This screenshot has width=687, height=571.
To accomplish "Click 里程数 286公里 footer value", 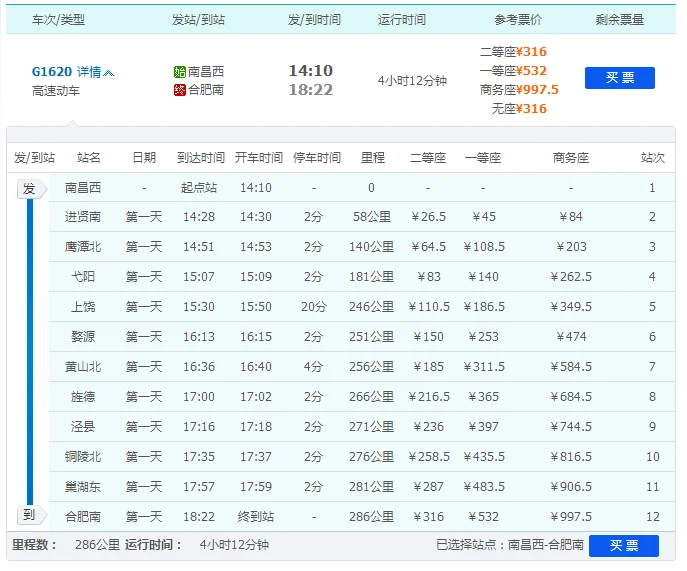I will [x=97, y=545].
